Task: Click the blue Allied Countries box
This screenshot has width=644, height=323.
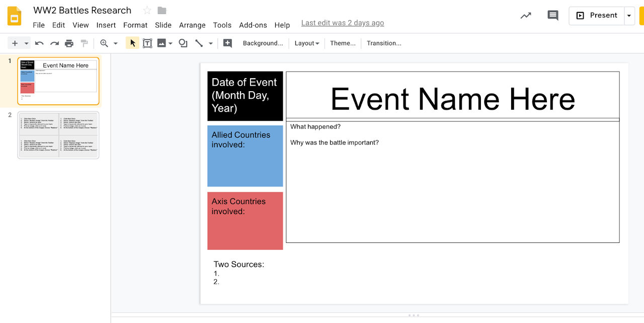Action: (x=245, y=156)
